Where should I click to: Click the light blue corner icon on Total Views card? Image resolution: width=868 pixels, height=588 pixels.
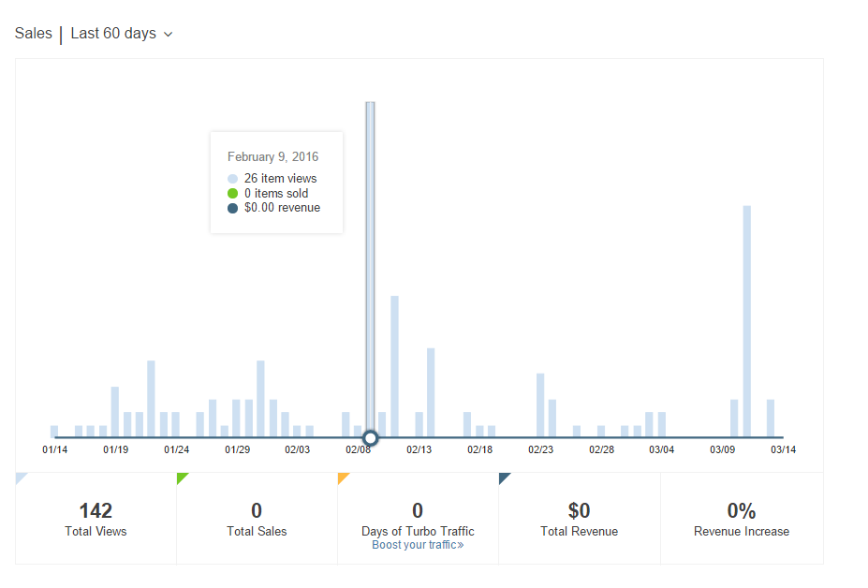pyautogui.click(x=20, y=479)
